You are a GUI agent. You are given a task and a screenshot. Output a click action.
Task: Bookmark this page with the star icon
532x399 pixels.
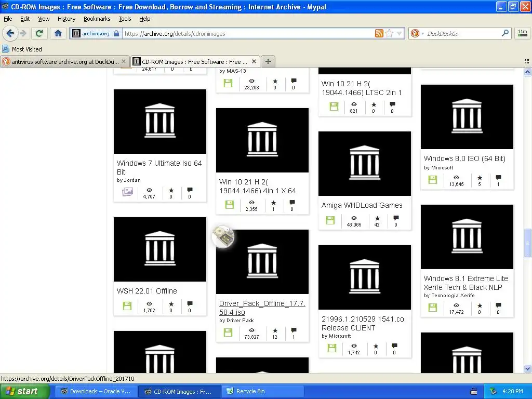(x=390, y=33)
